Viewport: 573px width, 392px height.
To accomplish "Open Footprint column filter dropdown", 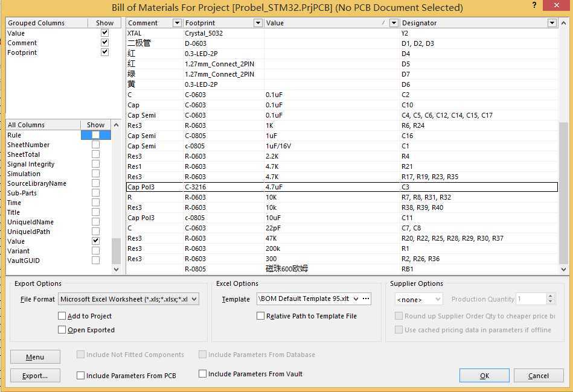I will coord(258,23).
